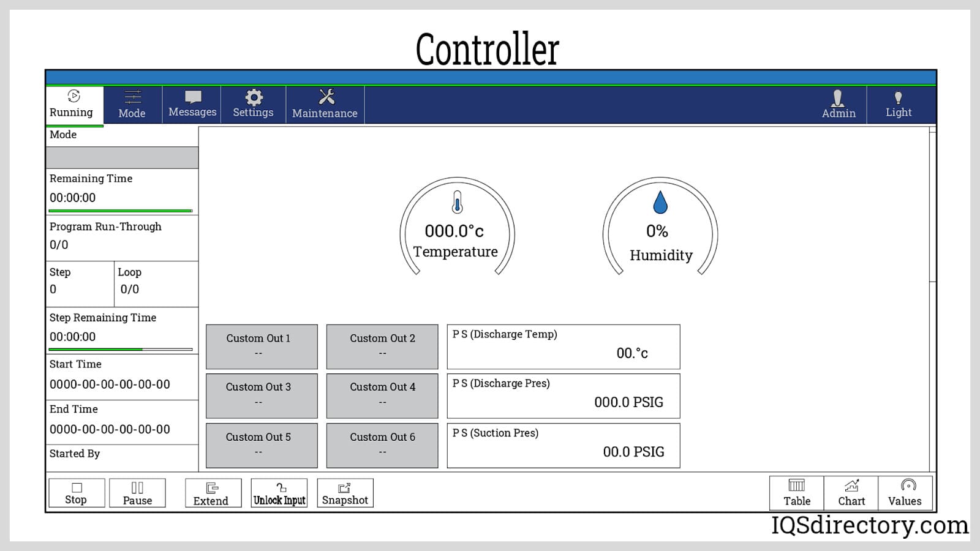The width and height of the screenshot is (980, 551).
Task: Click the Remaining Time progress bar
Action: click(x=121, y=211)
